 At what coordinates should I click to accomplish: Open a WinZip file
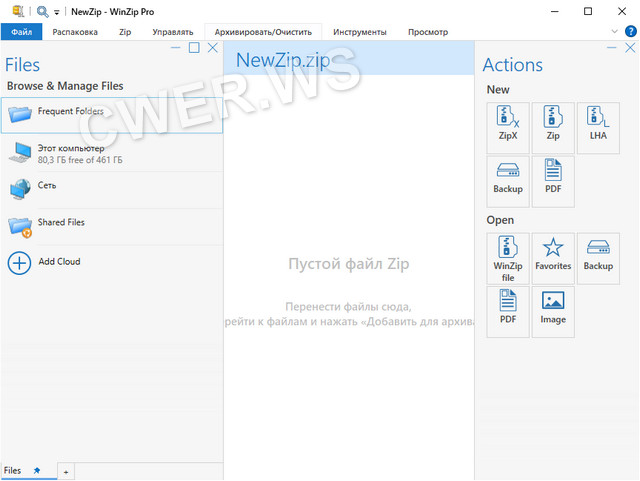point(508,258)
